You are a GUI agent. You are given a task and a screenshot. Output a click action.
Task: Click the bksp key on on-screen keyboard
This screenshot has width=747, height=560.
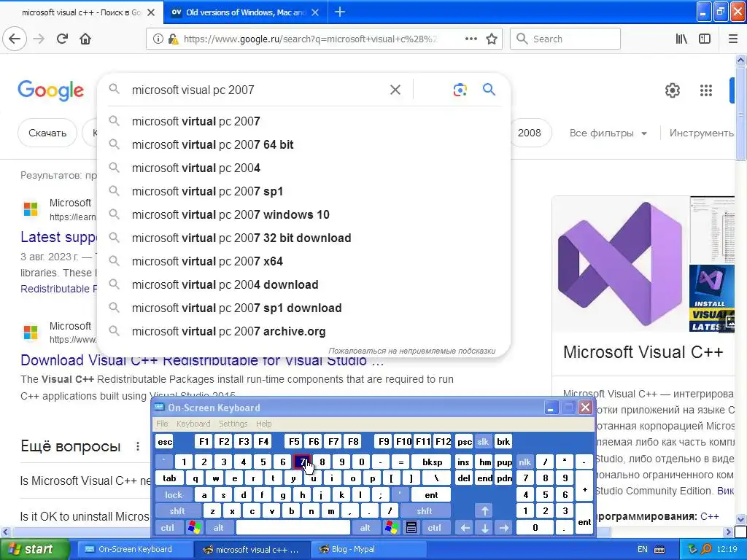pyautogui.click(x=432, y=462)
